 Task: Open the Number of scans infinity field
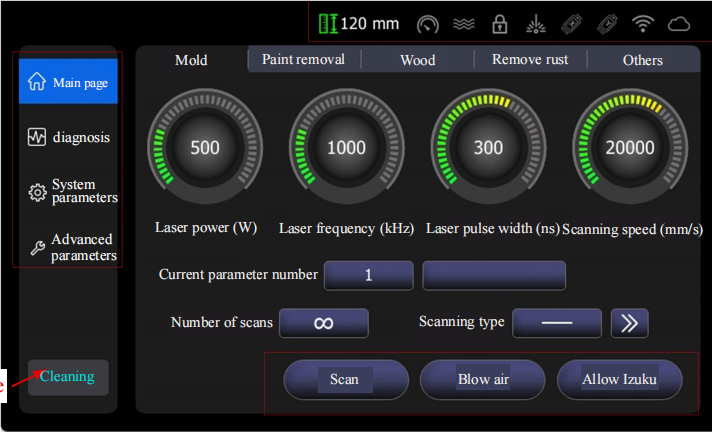[x=323, y=323]
